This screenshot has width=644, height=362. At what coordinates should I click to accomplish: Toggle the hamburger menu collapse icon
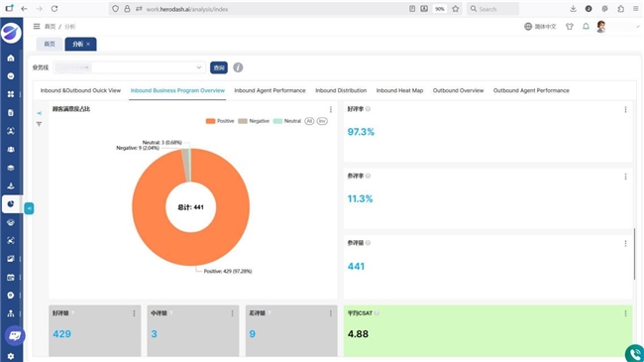click(37, 27)
